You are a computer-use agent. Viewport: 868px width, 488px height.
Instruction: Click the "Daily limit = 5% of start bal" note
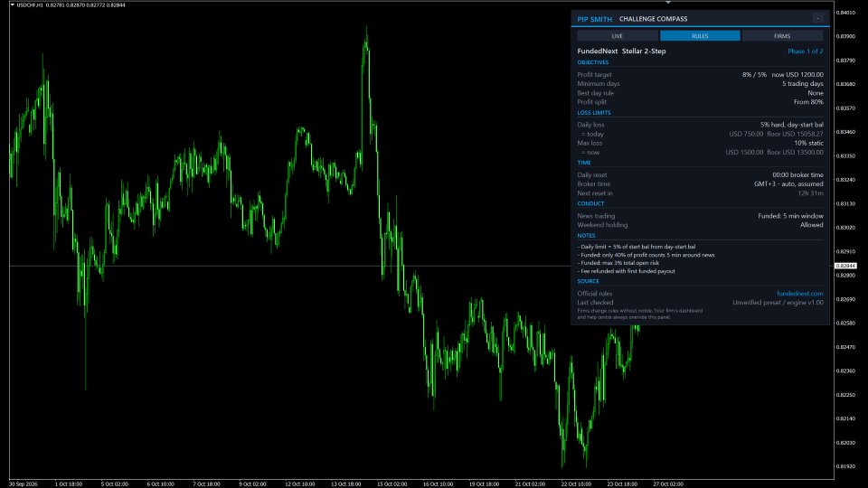click(x=636, y=247)
